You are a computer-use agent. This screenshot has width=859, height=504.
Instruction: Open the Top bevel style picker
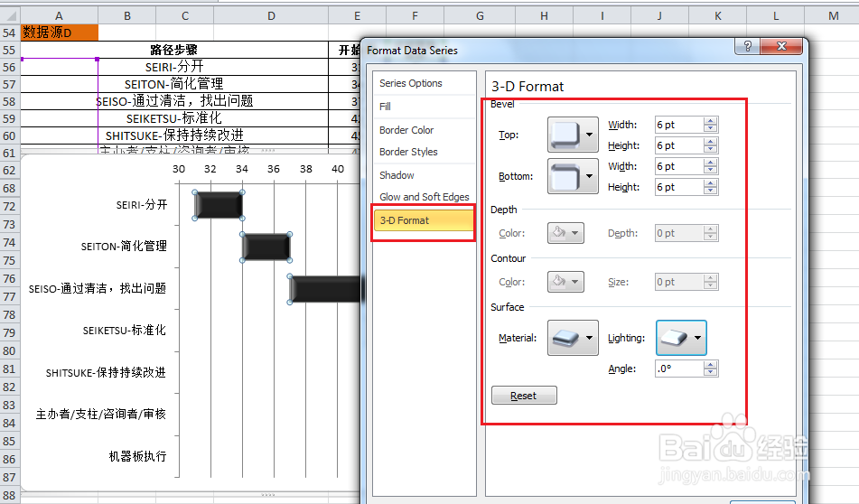pos(573,135)
